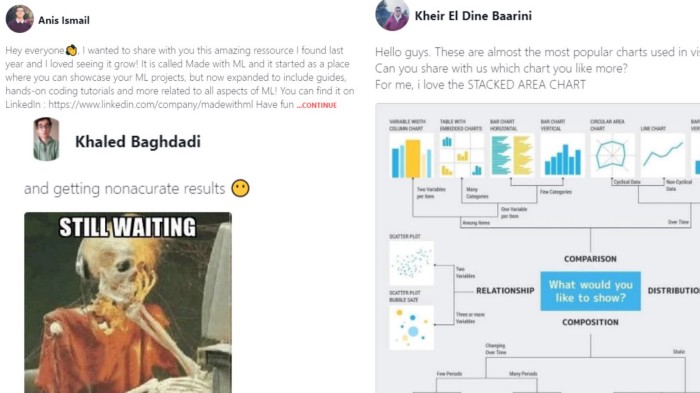Open Kheir El Dine Baarini's avatar

click(x=392, y=15)
